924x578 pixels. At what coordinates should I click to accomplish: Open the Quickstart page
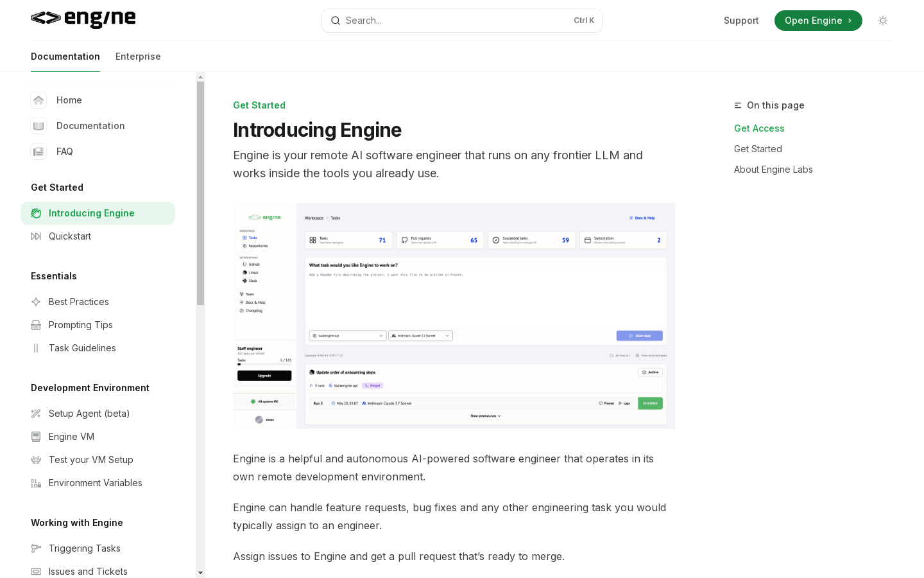tap(98, 236)
